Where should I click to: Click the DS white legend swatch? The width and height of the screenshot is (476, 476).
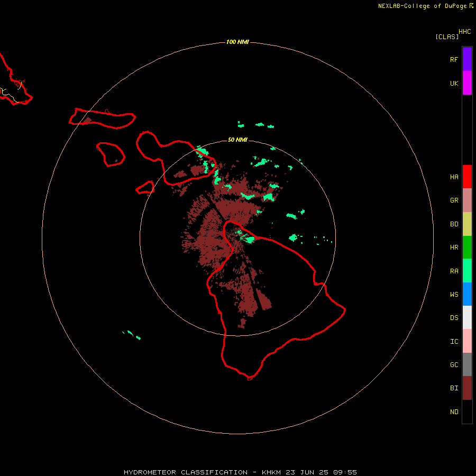(x=467, y=317)
